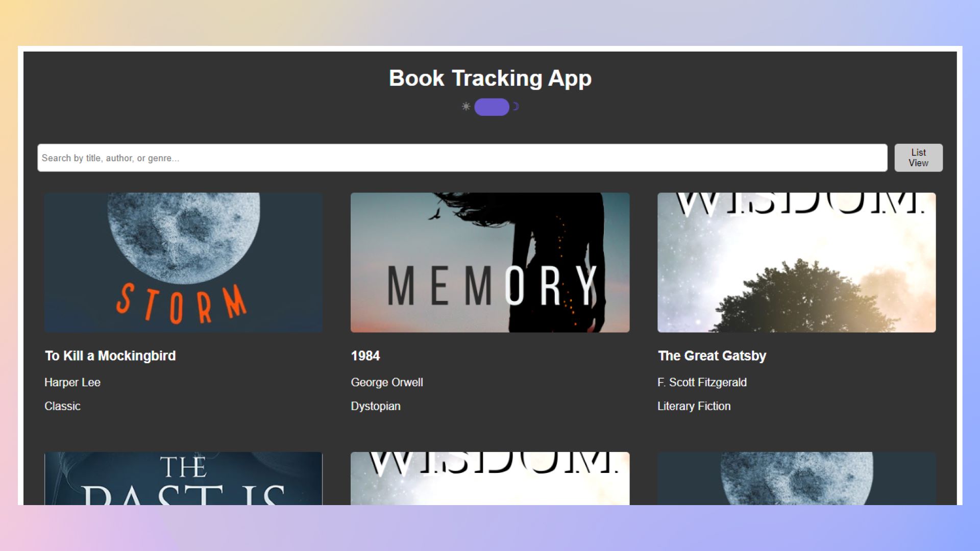Switch to List View
Viewport: 980px width, 551px height.
[x=918, y=158]
